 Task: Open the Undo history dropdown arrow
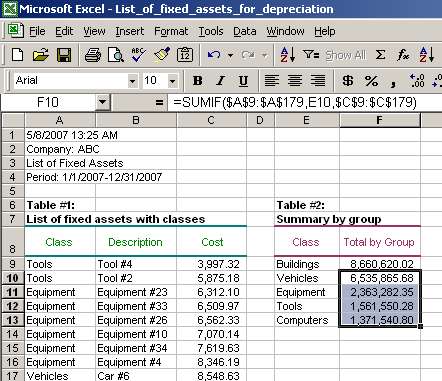tap(230, 55)
